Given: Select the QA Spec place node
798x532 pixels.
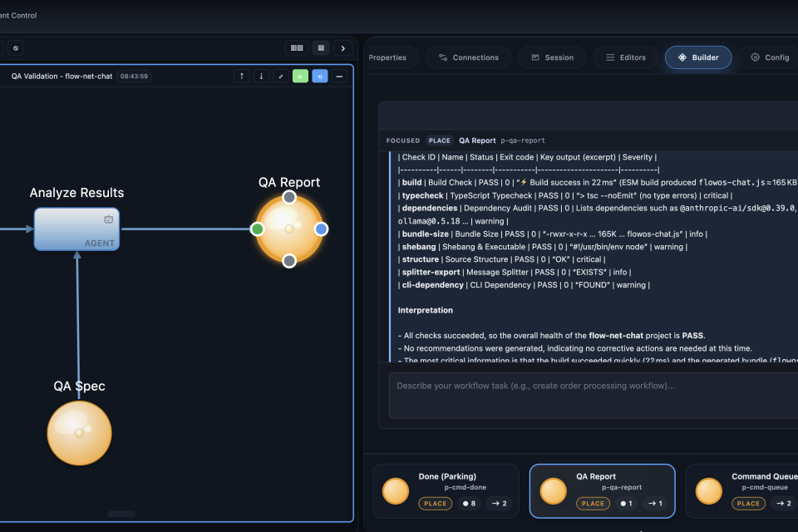Looking at the screenshot, I should click(79, 432).
